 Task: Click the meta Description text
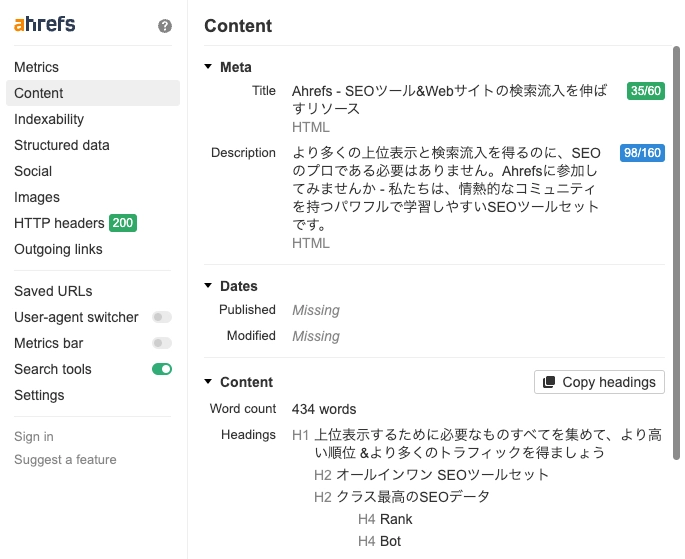point(446,189)
